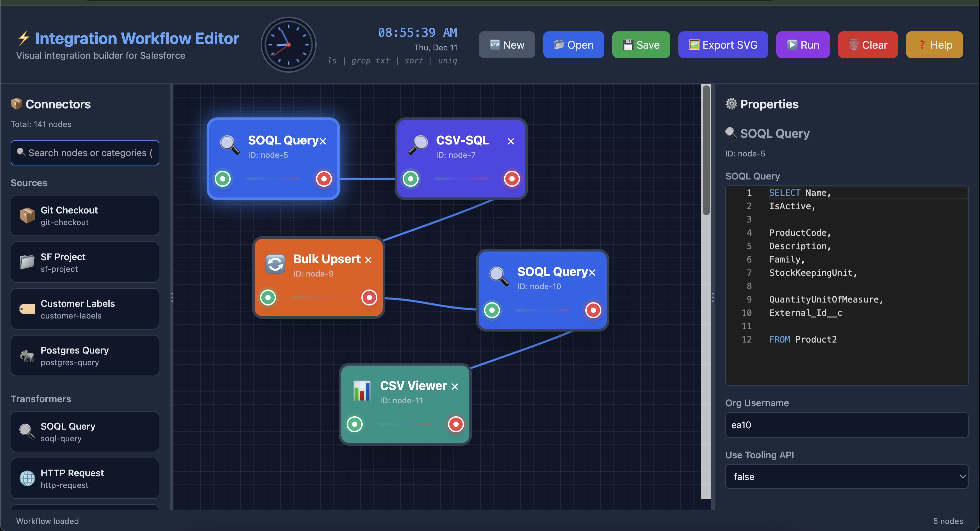Run the workflow
This screenshot has width=980, height=531.
click(803, 45)
